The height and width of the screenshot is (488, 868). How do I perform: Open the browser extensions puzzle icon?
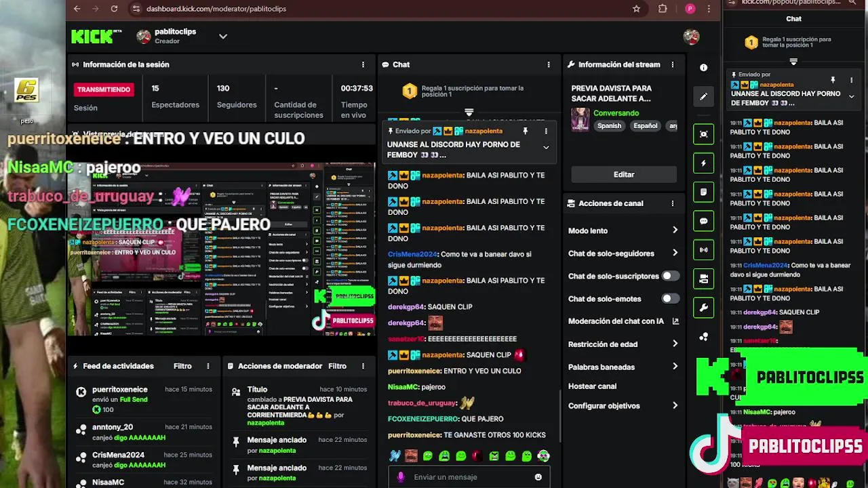(x=663, y=9)
